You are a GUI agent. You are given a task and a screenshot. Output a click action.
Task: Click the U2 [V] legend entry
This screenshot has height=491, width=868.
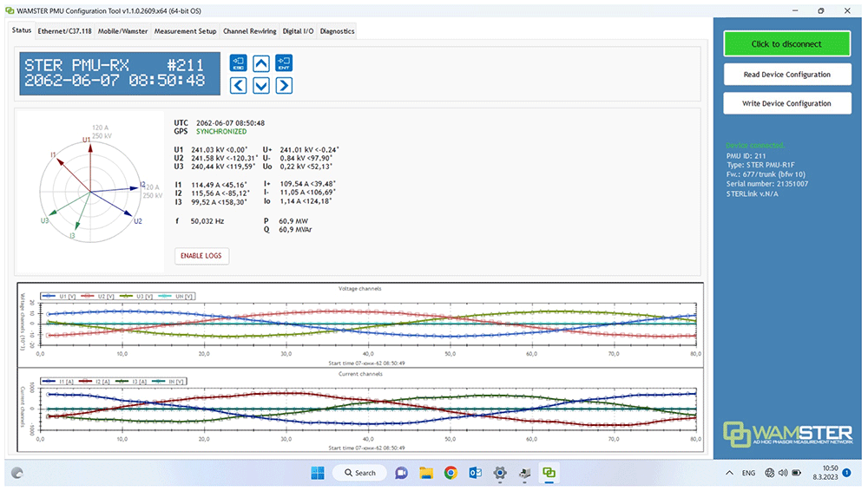coord(98,296)
